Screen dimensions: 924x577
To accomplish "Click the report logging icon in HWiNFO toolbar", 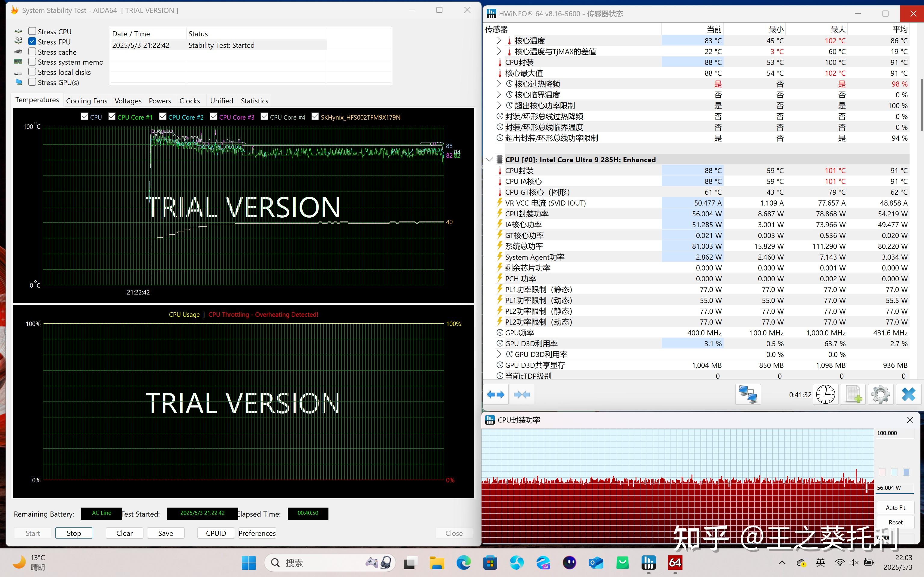I will 853,394.
